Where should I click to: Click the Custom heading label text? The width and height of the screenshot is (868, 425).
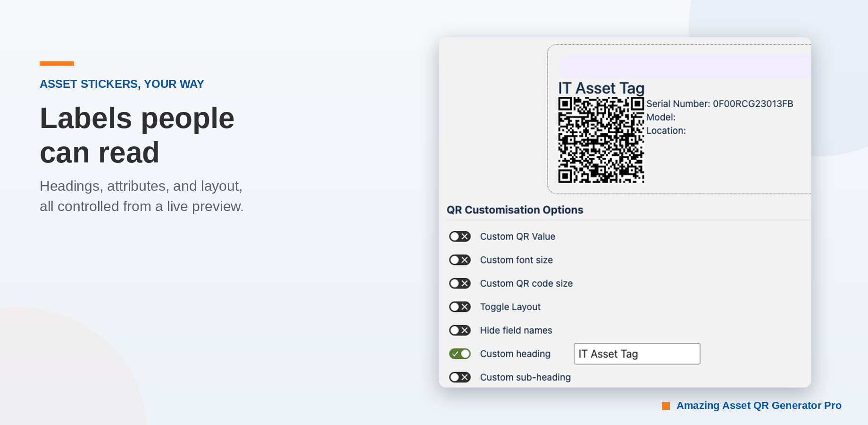pos(515,354)
